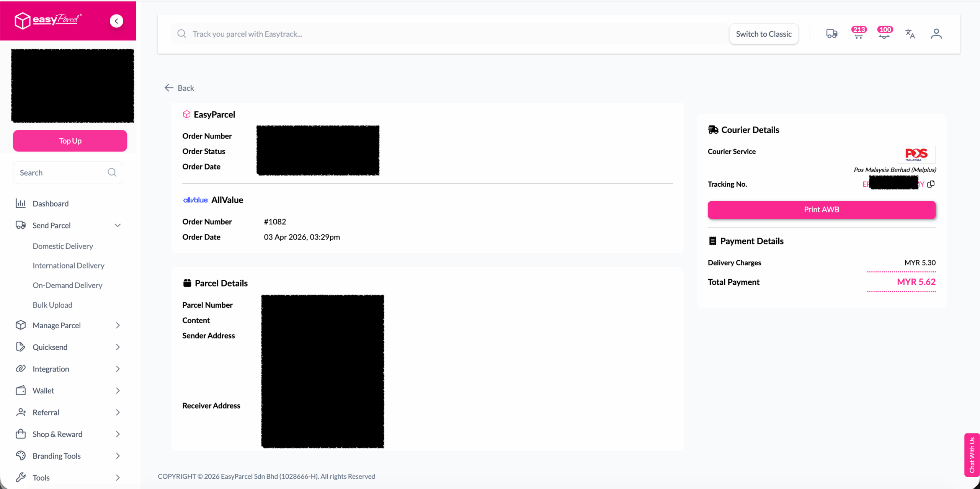Click the Top Up button
Image resolution: width=980 pixels, height=489 pixels.
[70, 141]
